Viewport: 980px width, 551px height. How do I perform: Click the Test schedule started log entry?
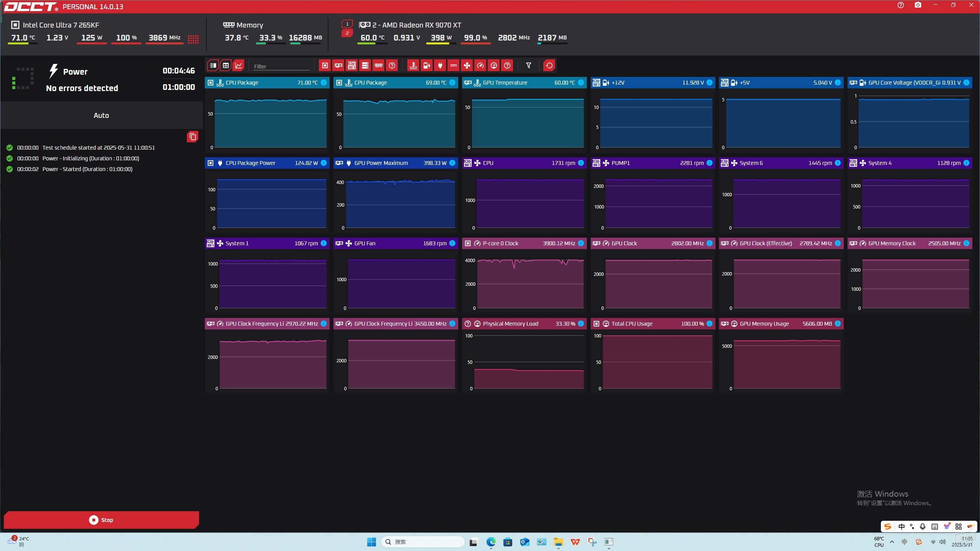point(98,148)
